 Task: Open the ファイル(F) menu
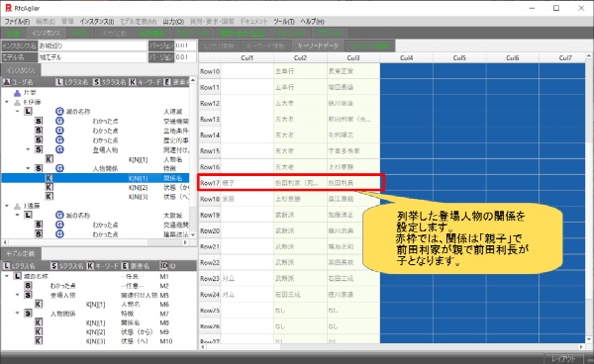click(x=17, y=22)
